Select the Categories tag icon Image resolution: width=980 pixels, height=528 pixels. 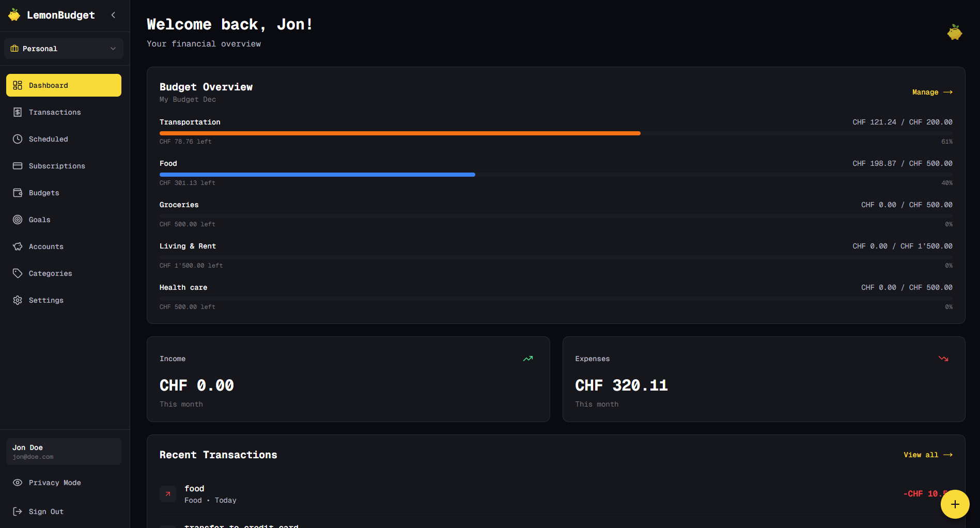tap(18, 273)
